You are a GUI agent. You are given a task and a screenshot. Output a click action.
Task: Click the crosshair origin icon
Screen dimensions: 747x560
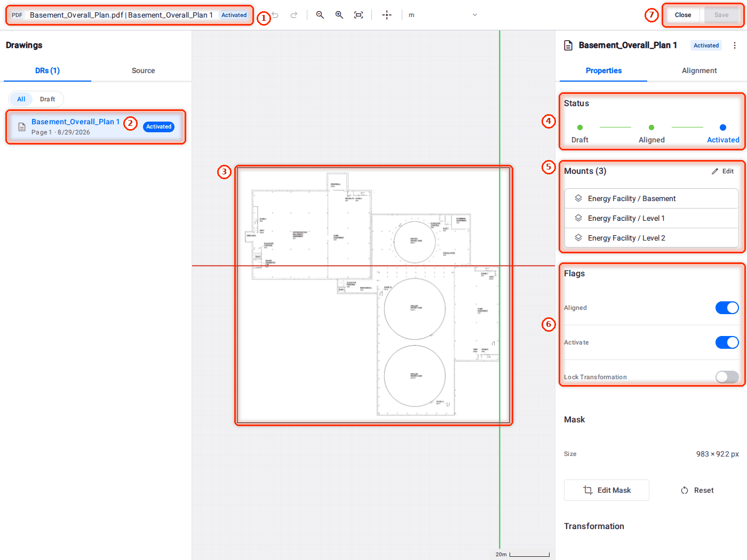[x=387, y=15]
